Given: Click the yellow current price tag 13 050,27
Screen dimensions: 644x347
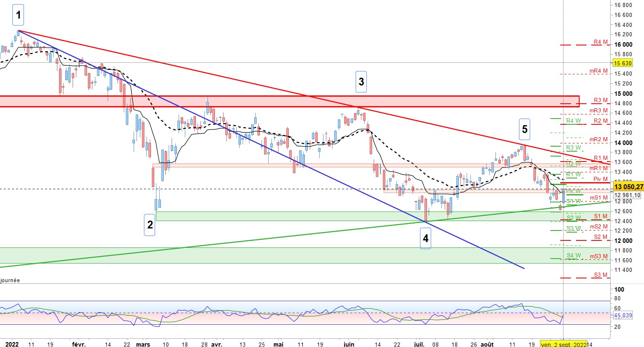Looking at the screenshot, I should (x=628, y=187).
